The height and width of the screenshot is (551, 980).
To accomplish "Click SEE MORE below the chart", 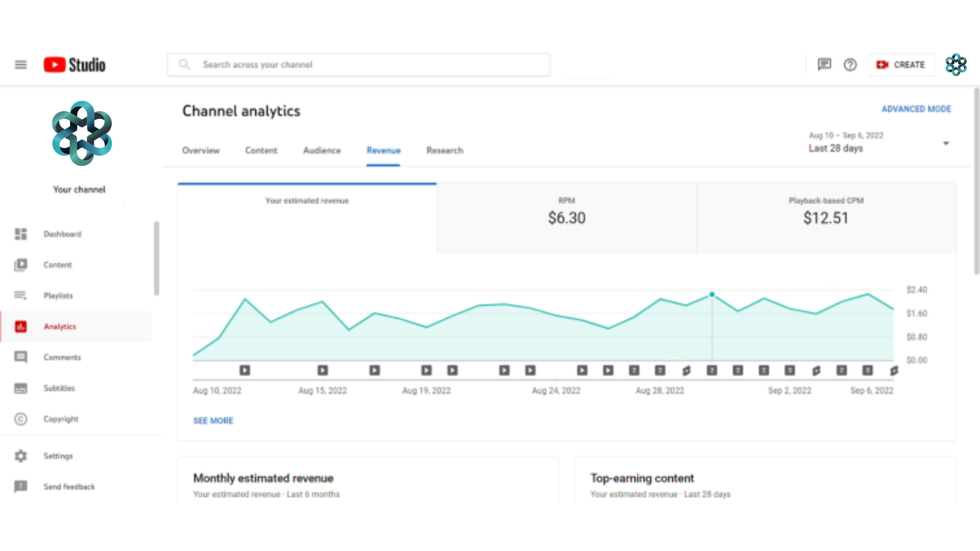I will (x=213, y=420).
